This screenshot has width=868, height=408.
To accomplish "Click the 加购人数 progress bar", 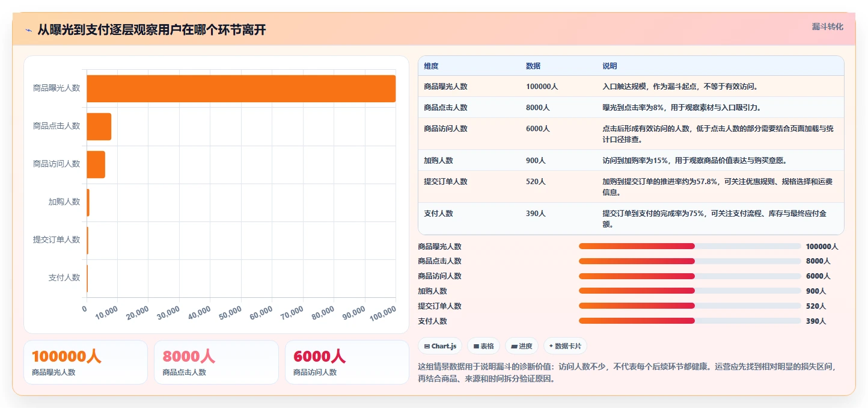I will pos(690,291).
